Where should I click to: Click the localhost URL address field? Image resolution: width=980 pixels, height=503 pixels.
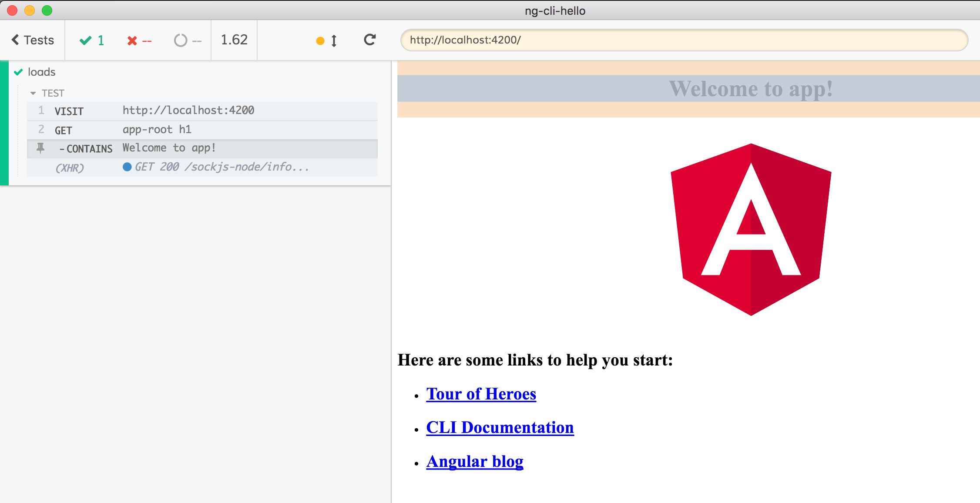point(683,40)
